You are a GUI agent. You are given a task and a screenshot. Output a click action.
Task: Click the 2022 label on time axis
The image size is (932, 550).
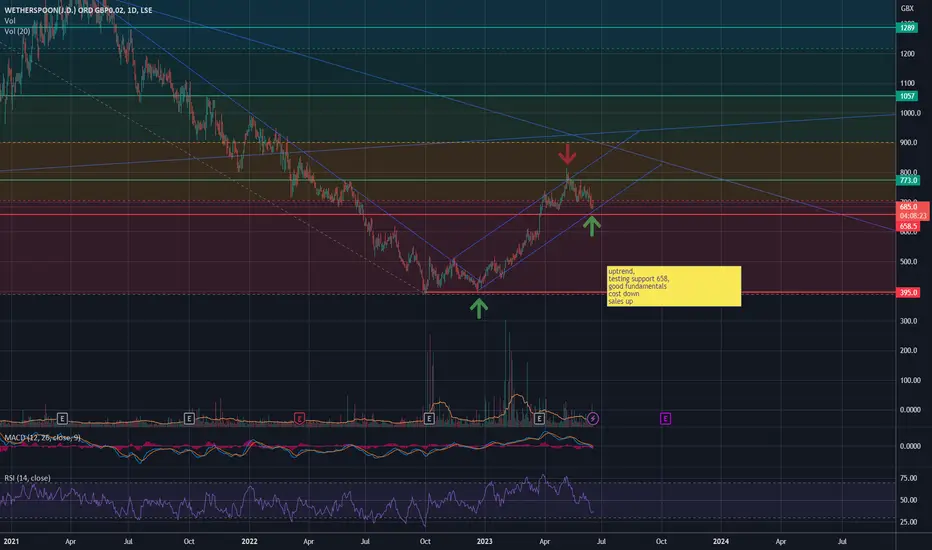pos(249,541)
